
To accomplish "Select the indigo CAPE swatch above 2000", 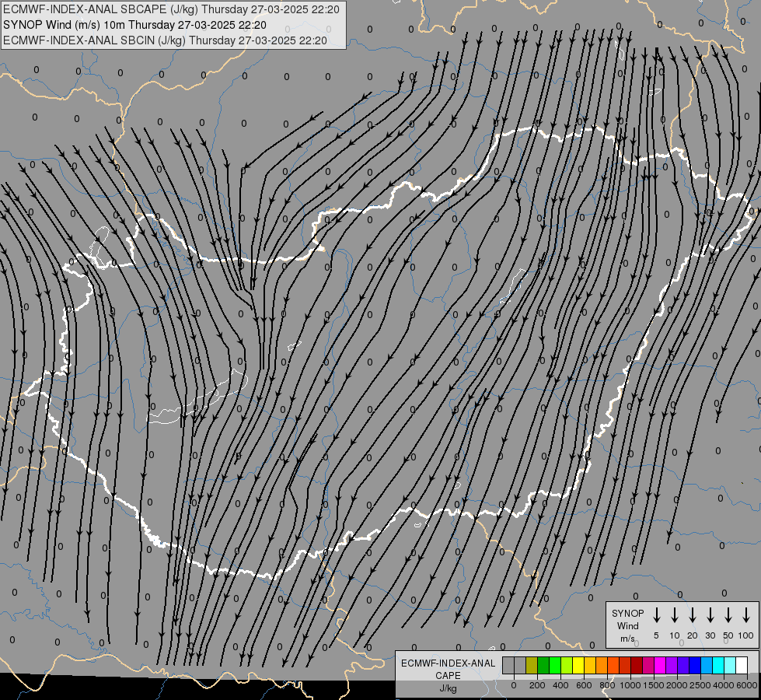I will point(684,666).
